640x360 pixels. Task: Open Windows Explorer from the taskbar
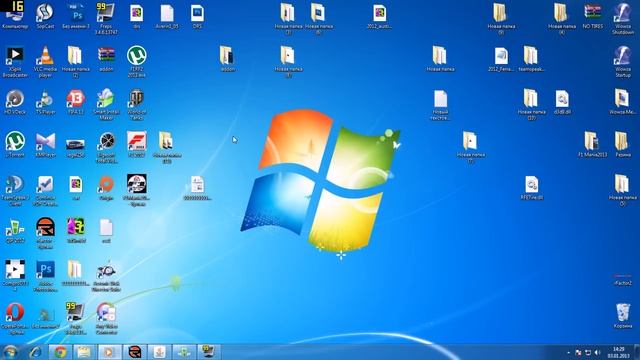[84, 352]
